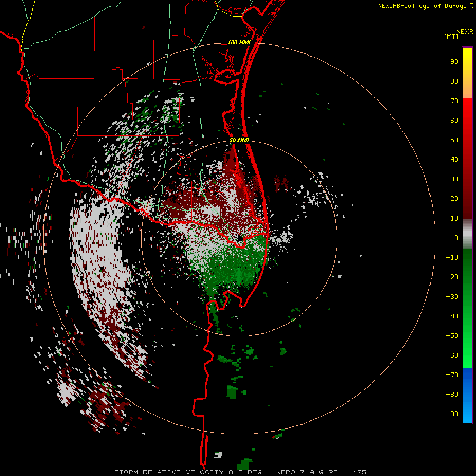Select the -30 value on the velocity scale

[x=452, y=296]
